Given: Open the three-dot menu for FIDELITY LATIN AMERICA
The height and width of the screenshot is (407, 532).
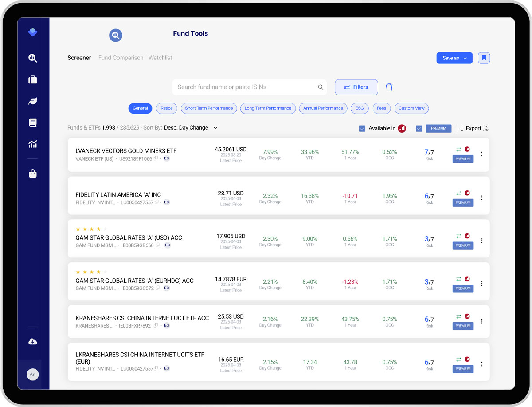Looking at the screenshot, I should point(482,198).
